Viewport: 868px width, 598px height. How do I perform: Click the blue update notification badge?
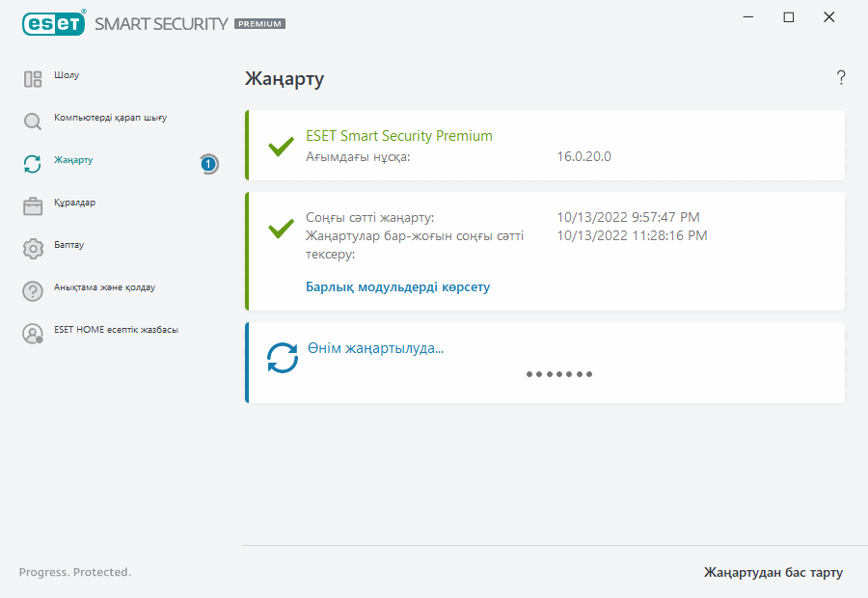[x=208, y=164]
